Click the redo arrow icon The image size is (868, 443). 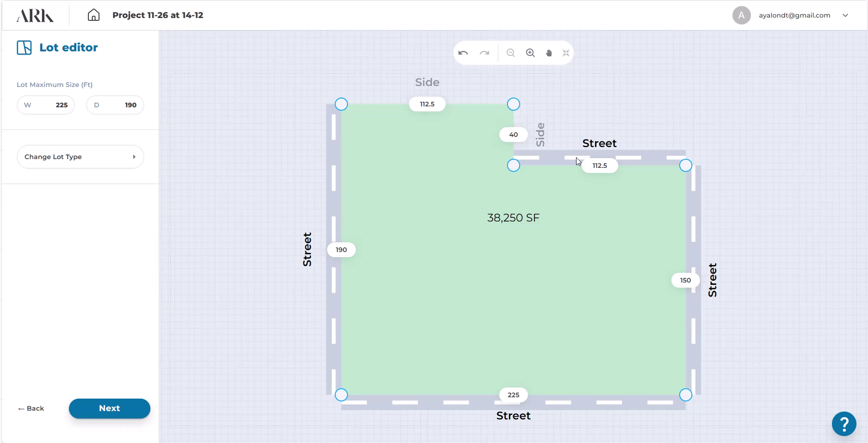click(x=484, y=53)
